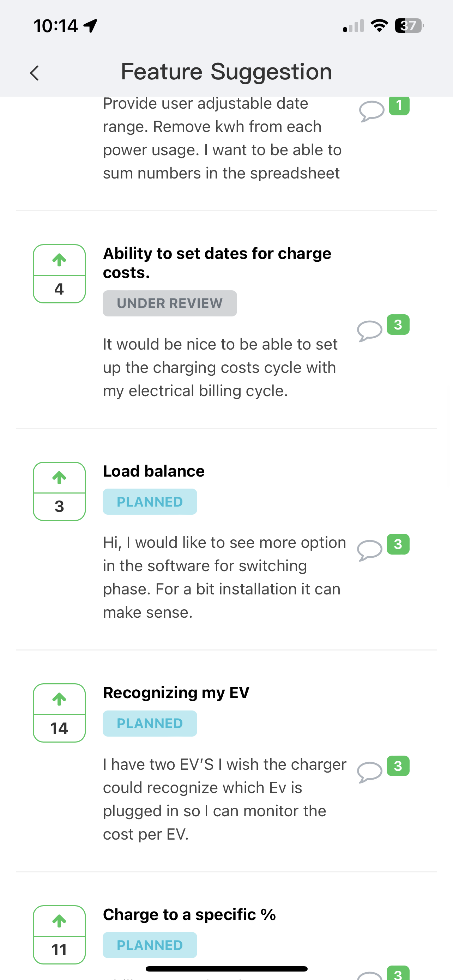Image resolution: width=453 pixels, height=980 pixels.
Task: Tap the 'UNDER REVIEW' status tag
Action: point(170,303)
